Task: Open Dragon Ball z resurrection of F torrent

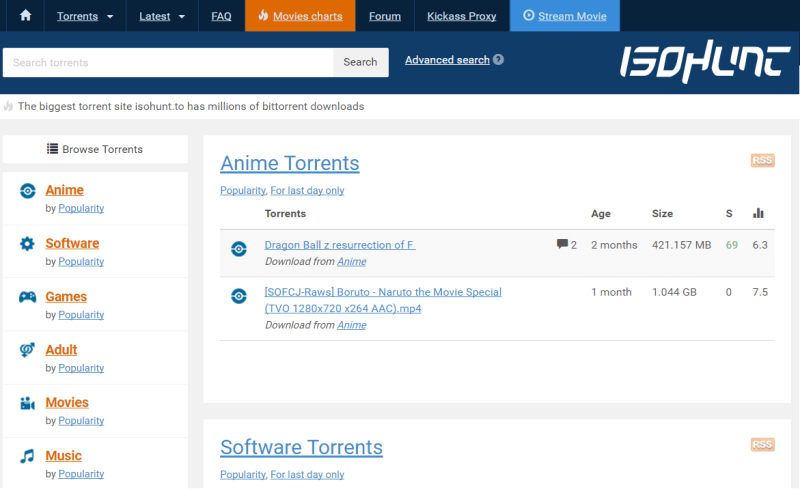Action: 340,245
